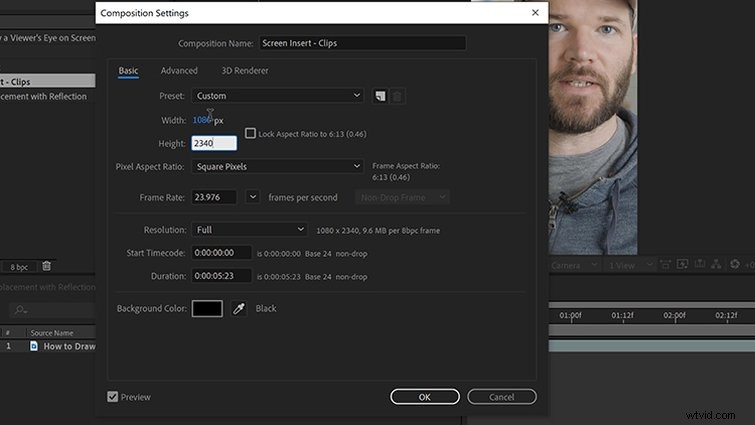
Task: Click the '#' column header in timeline
Action: point(8,333)
